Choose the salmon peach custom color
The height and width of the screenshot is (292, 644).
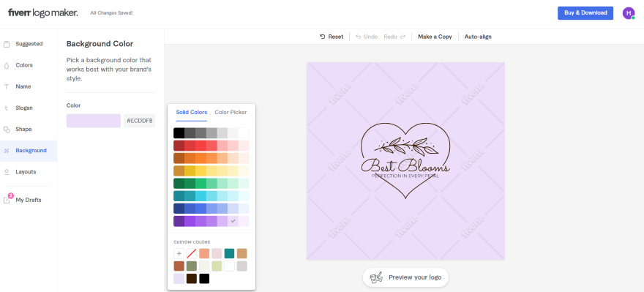pyautogui.click(x=204, y=253)
